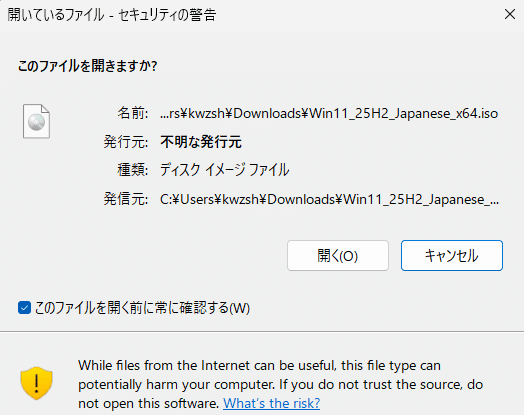The height and width of the screenshot is (415, 524).
Task: Select the file name path ending in x64.iso
Action: tap(329, 114)
